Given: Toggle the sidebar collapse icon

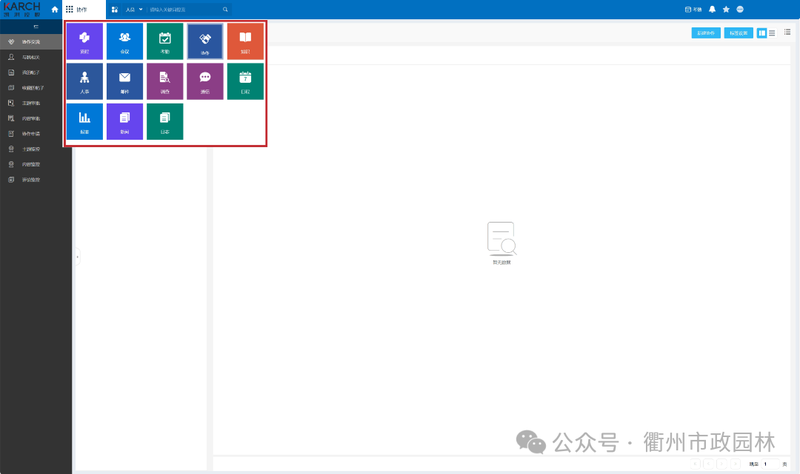Looking at the screenshot, I should (x=36, y=27).
